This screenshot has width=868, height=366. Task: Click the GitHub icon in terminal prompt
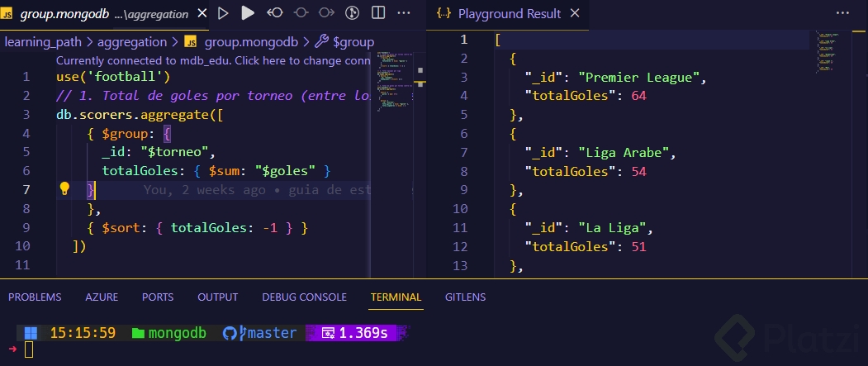click(x=229, y=333)
